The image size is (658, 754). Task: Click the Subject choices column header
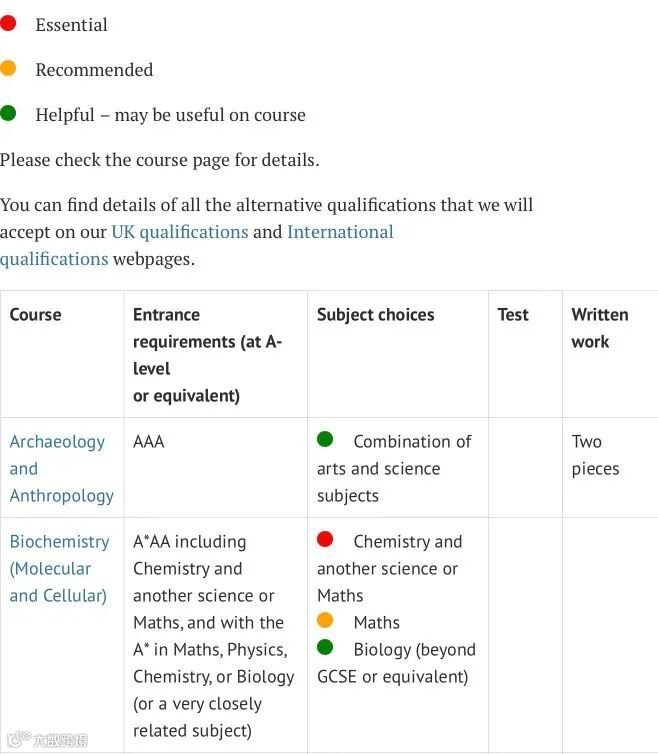pos(375,315)
